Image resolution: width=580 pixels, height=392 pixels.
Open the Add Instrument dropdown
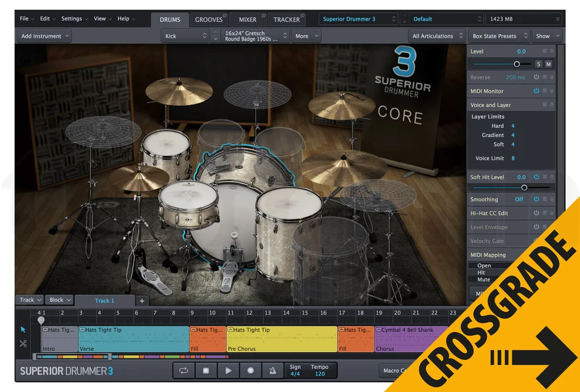tap(44, 36)
